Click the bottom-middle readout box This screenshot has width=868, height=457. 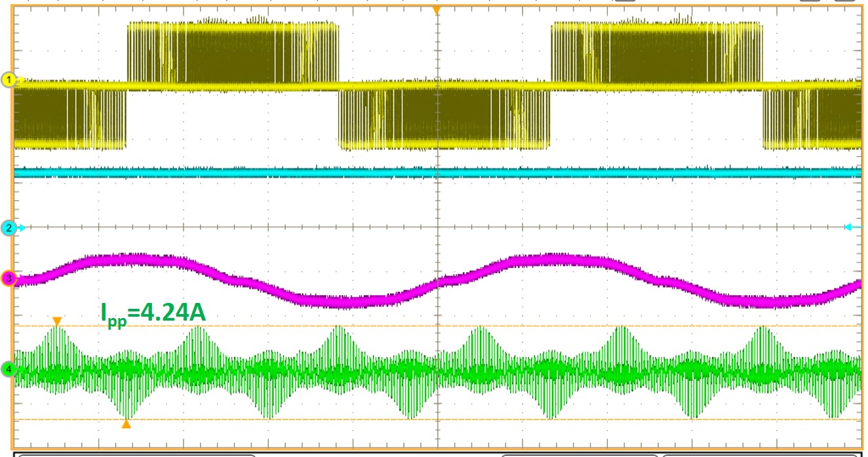580,454
